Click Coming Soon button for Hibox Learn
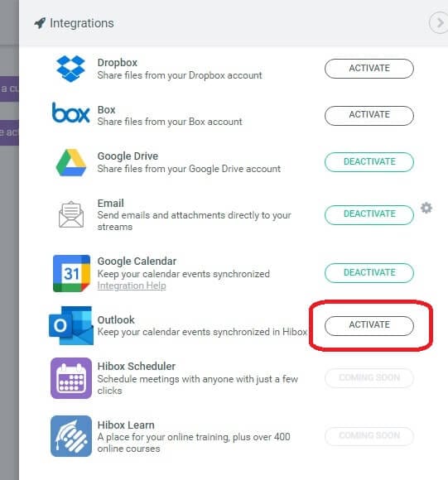The height and width of the screenshot is (480, 448). click(369, 436)
